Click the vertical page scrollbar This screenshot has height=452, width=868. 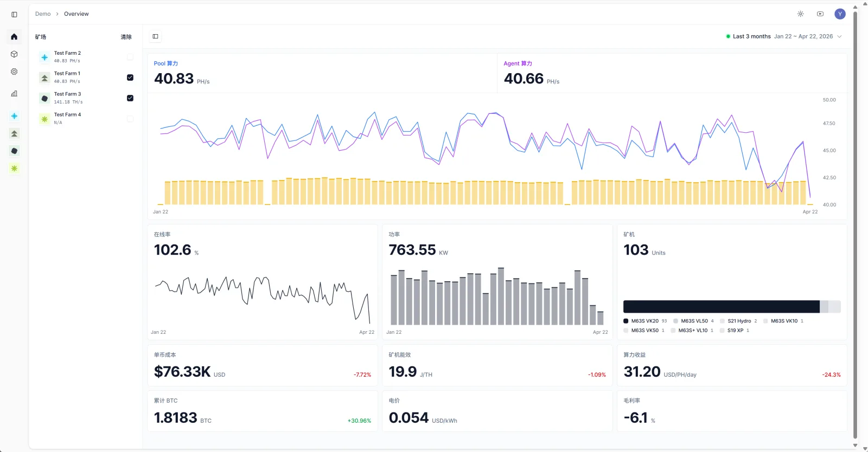coord(856,225)
